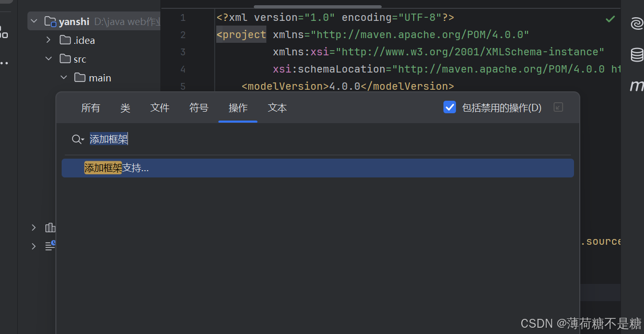The image size is (644, 334).
Task: Switch to the 所有 tab
Action: coord(90,108)
